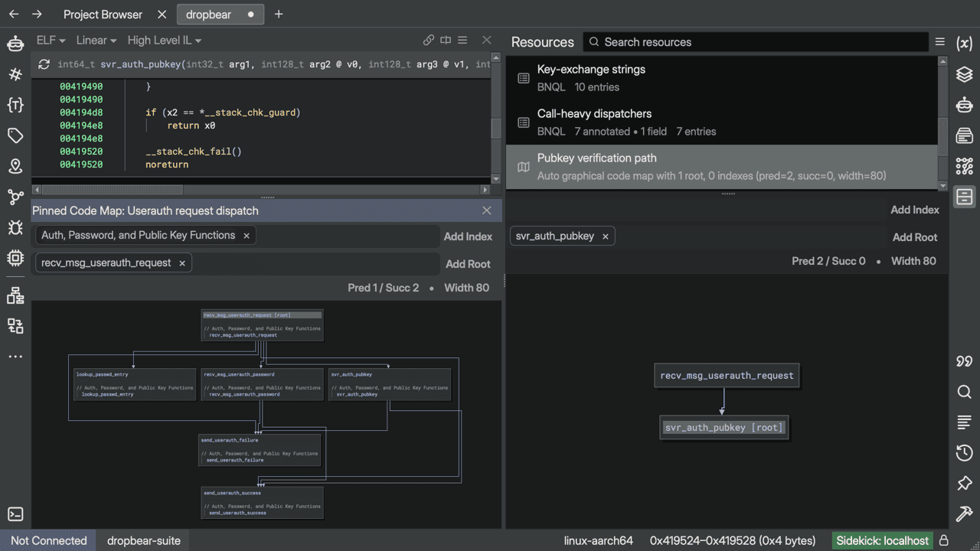Viewport: 980px width, 551px height.
Task: Open the pushpin right sidebar icon
Action: (965, 484)
